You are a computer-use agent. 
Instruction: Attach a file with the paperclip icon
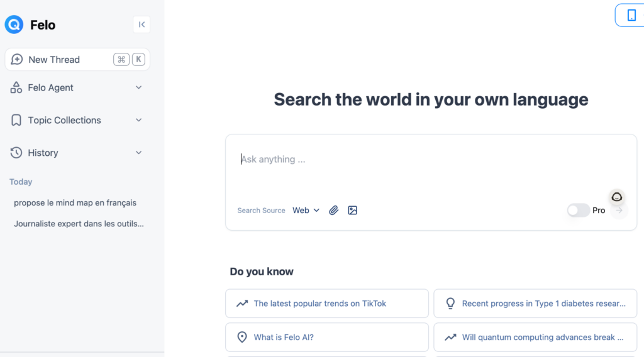(333, 211)
